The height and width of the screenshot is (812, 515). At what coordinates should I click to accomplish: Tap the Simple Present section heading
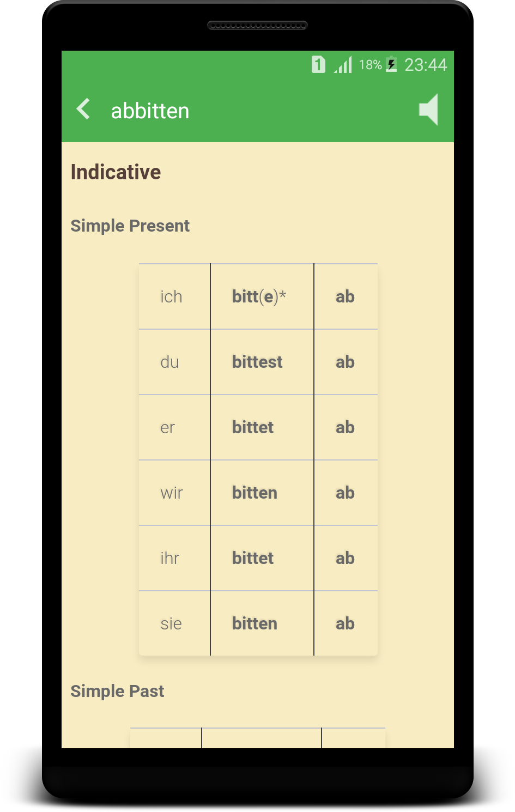point(130,226)
